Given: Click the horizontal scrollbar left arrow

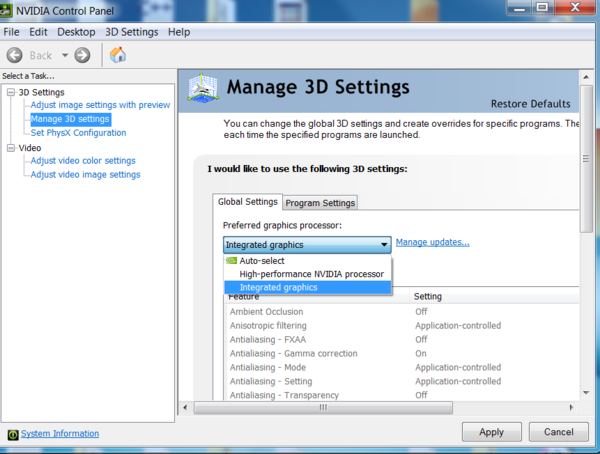Looking at the screenshot, I should point(185,408).
